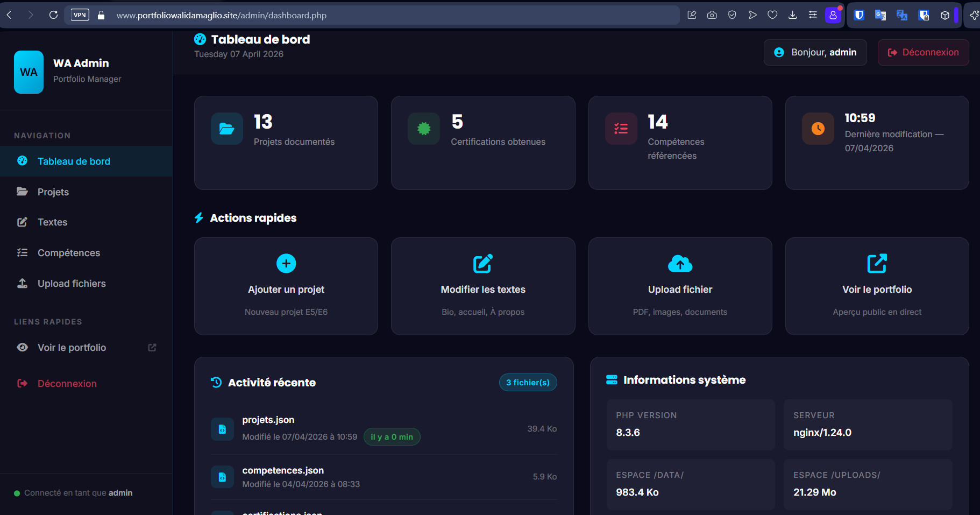Open the Bitwarden shield extension
This screenshot has height=515, width=980.
pos(859,15)
